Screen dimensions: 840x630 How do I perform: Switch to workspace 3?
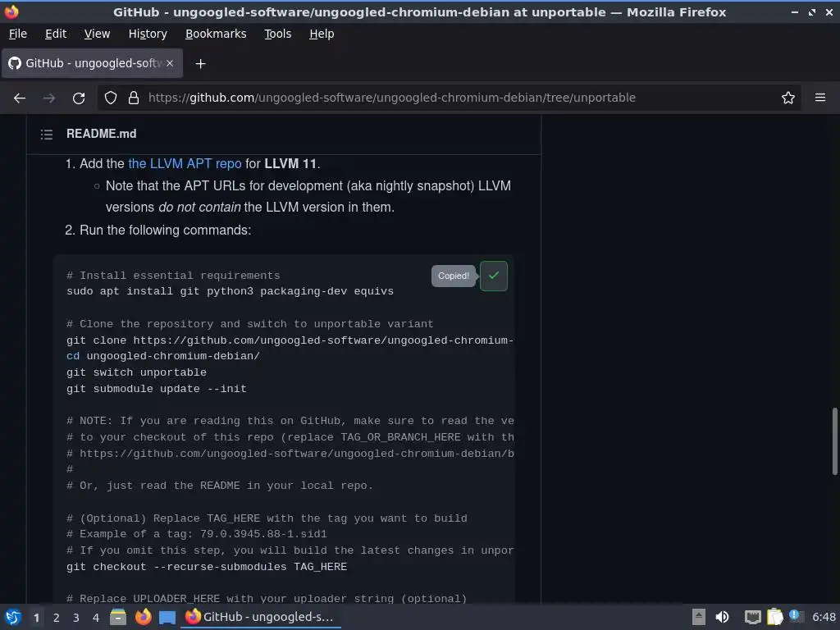point(76,618)
